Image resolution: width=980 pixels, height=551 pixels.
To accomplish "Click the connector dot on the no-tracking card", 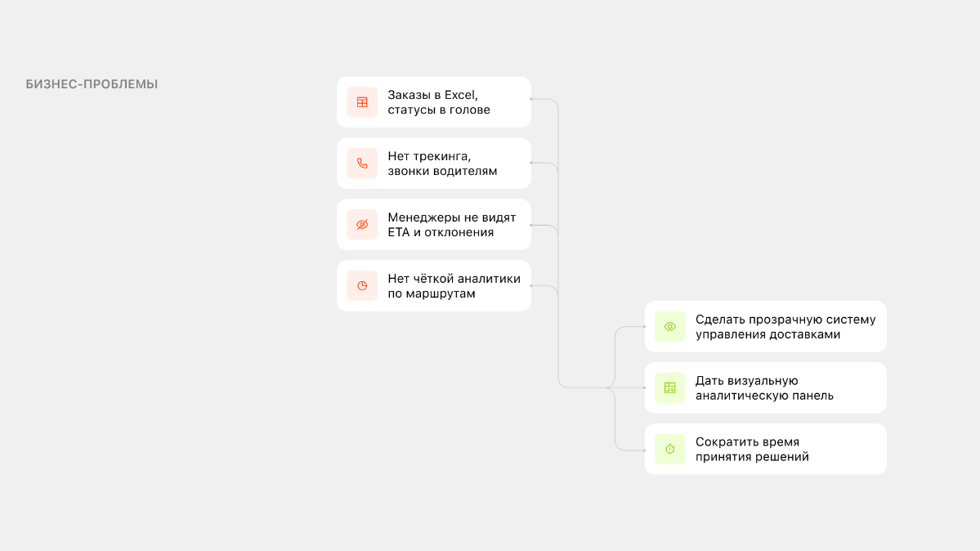I will click(531, 163).
